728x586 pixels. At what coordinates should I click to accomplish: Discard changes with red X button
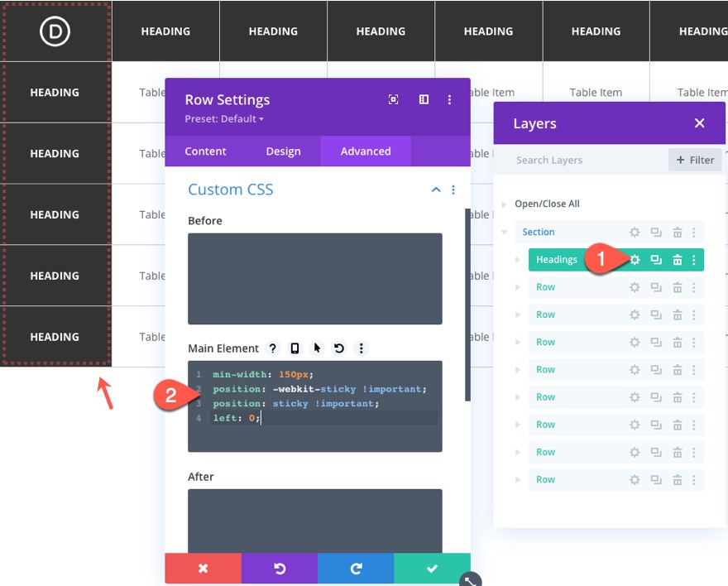pyautogui.click(x=203, y=569)
